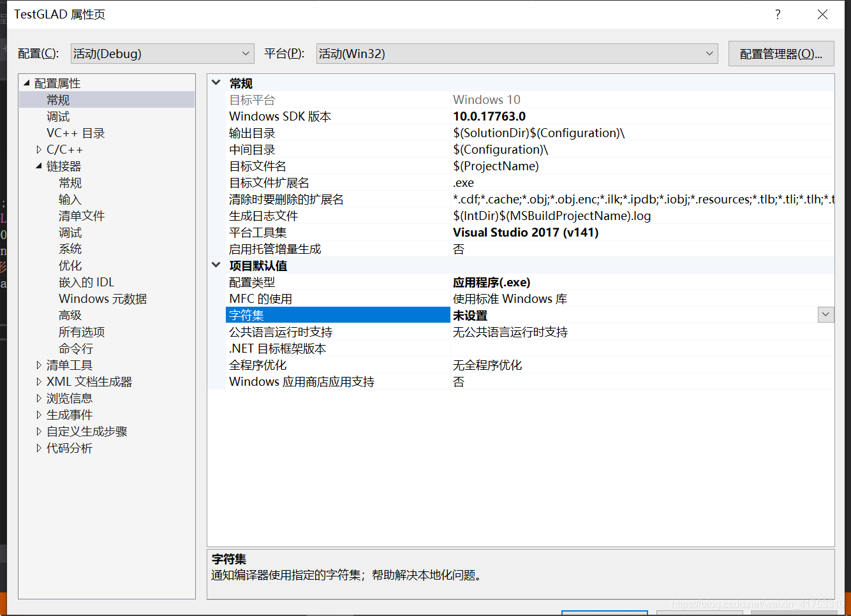
Task: Click the dialog help question mark
Action: click(778, 14)
